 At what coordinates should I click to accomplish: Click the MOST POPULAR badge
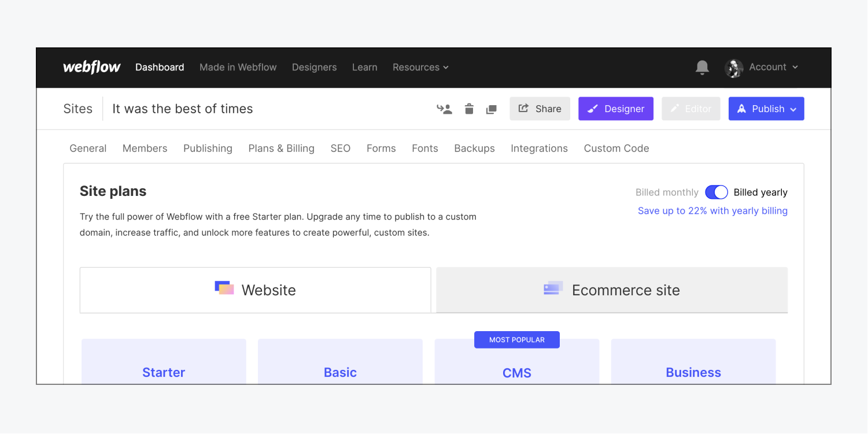click(517, 340)
